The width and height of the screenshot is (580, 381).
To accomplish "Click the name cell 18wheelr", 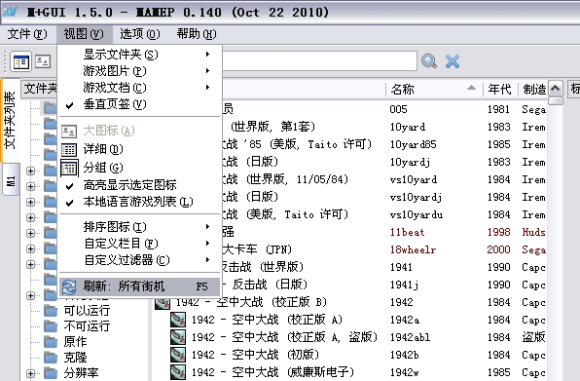I will coord(413,250).
